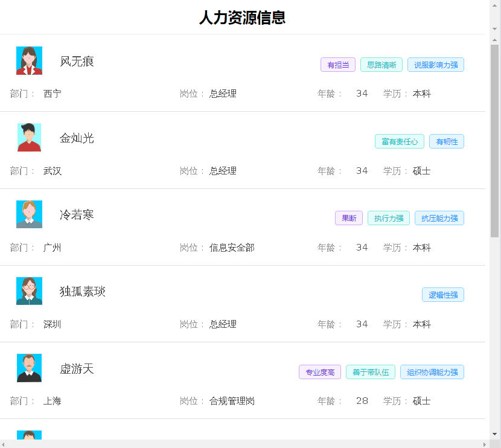The width and height of the screenshot is (501, 448).
Task: Click 虚游天's avatar picture
Action: [29, 368]
